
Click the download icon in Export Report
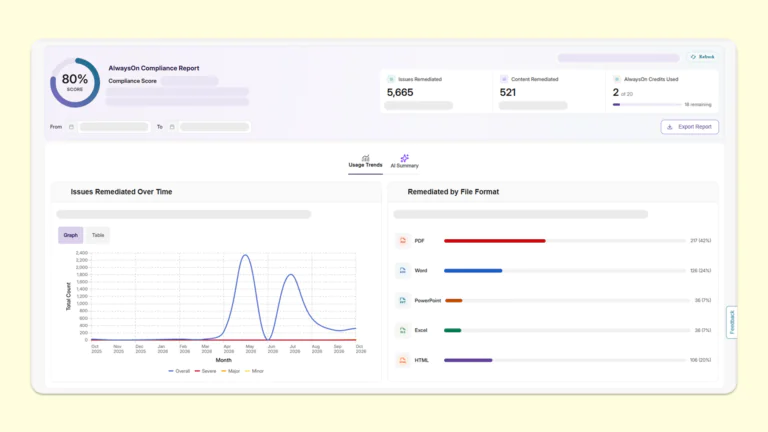[670, 127]
